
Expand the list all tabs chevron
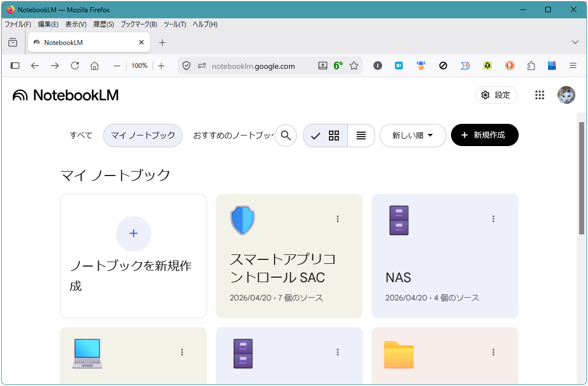(x=575, y=42)
